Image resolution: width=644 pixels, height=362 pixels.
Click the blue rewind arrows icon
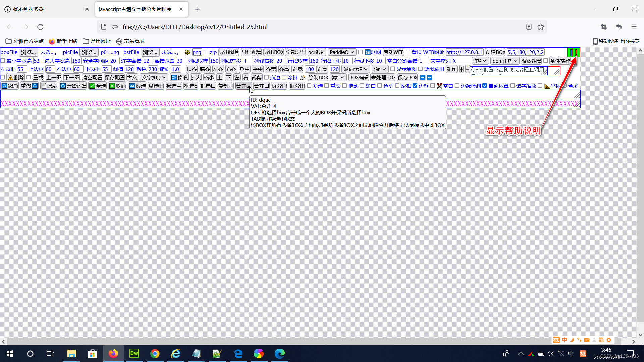pyautogui.click(x=422, y=78)
